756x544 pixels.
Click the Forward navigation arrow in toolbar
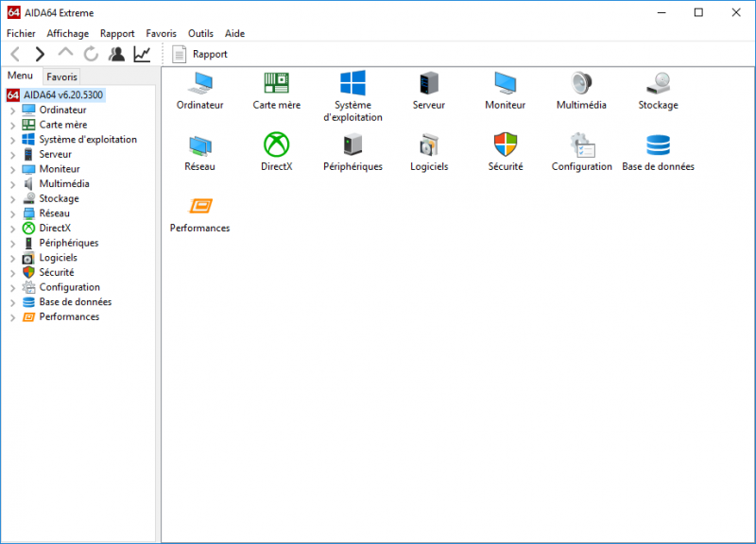tap(40, 54)
